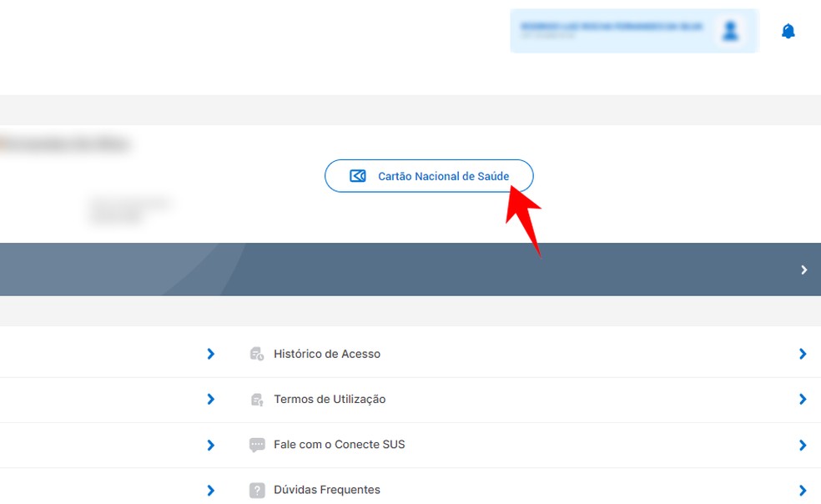The height and width of the screenshot is (504, 821).
Task: Click the Termos de Utilização document icon
Action: coord(257,399)
